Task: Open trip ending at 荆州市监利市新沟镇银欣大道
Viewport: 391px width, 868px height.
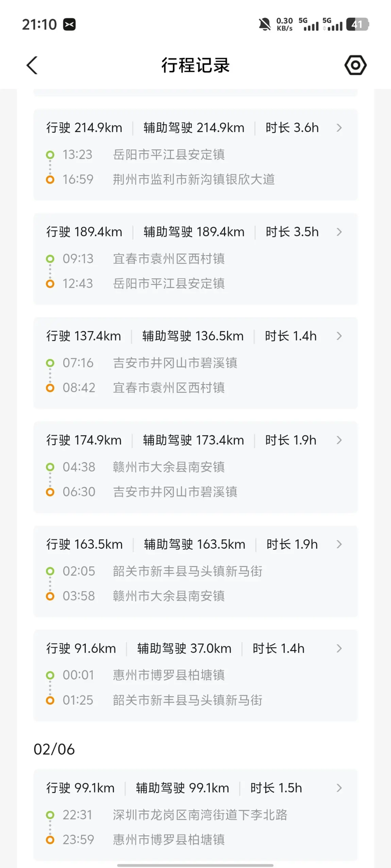Action: [194, 180]
